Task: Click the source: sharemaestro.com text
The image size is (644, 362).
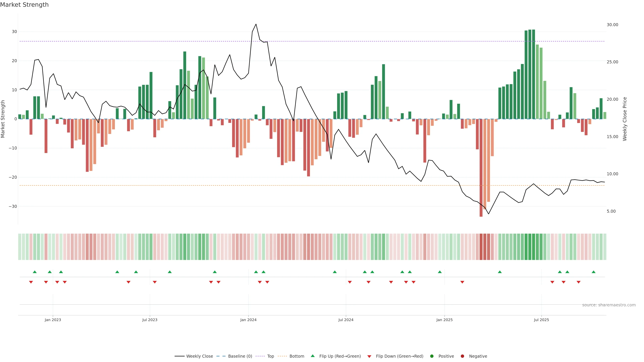Action: [x=609, y=305]
